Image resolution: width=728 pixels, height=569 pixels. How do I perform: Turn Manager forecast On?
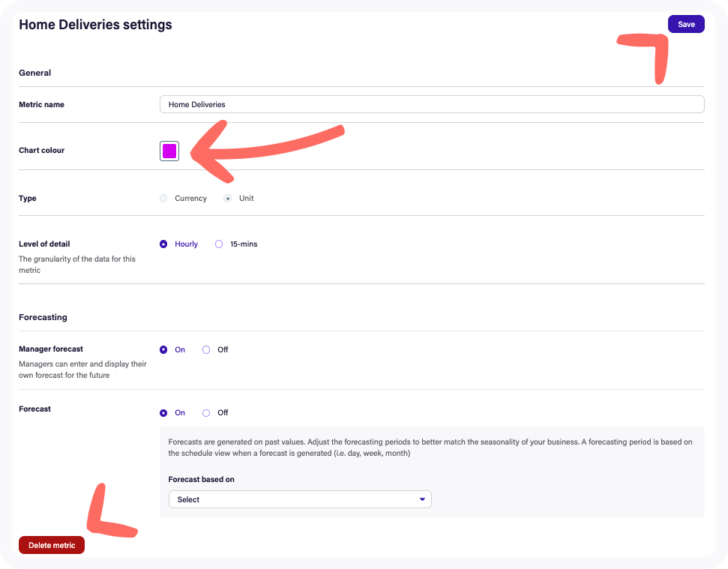(163, 350)
